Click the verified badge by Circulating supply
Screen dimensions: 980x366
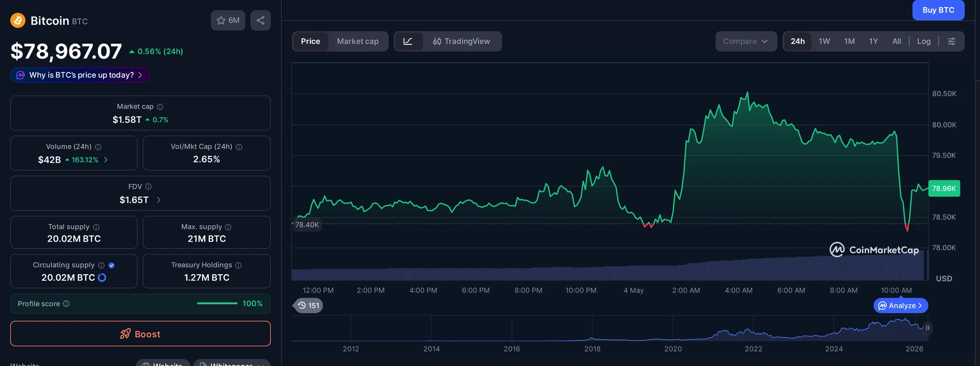tap(112, 265)
